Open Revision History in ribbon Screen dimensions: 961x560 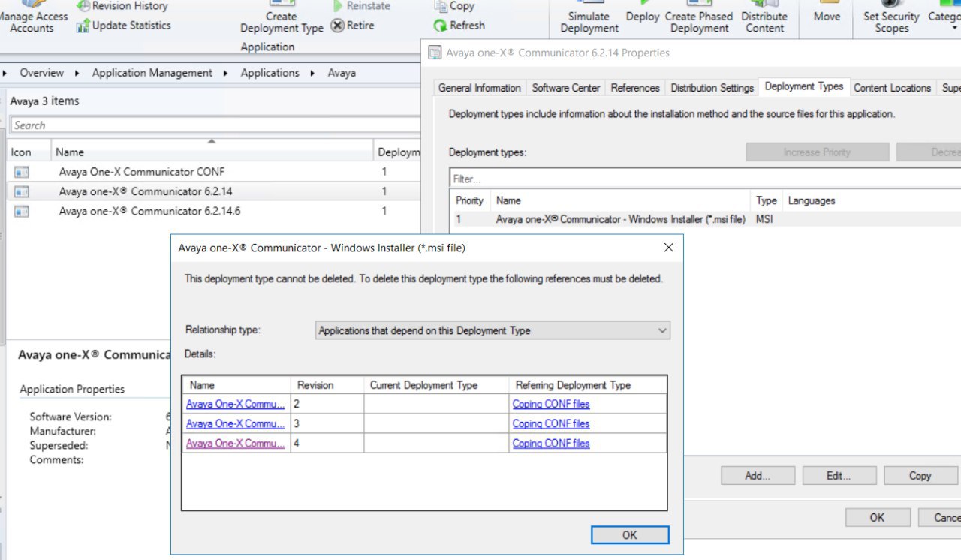click(122, 5)
